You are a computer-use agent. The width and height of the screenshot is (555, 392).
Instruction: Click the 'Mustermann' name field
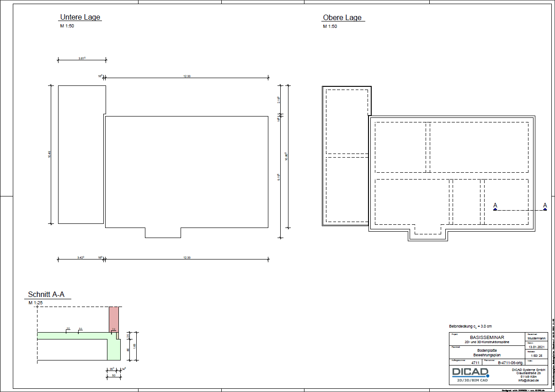(536, 339)
